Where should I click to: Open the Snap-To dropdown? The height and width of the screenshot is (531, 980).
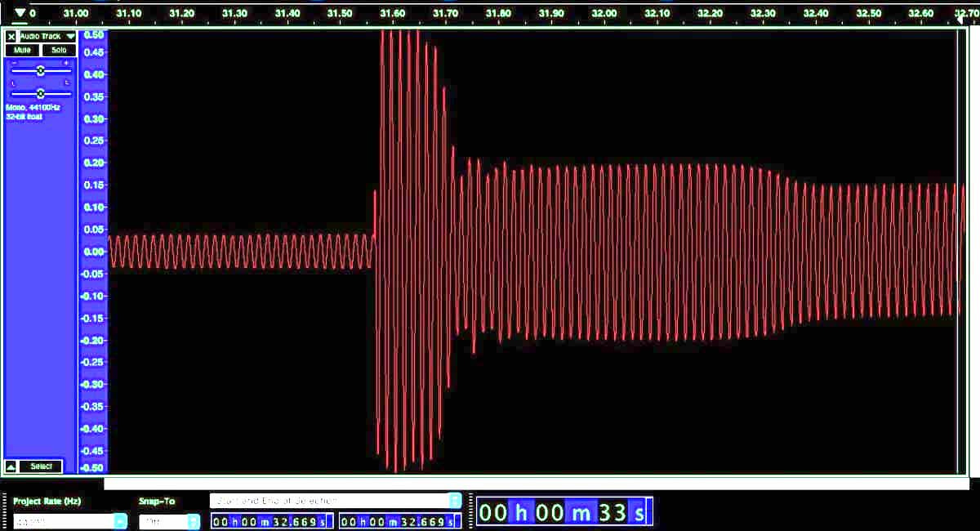pos(169,521)
